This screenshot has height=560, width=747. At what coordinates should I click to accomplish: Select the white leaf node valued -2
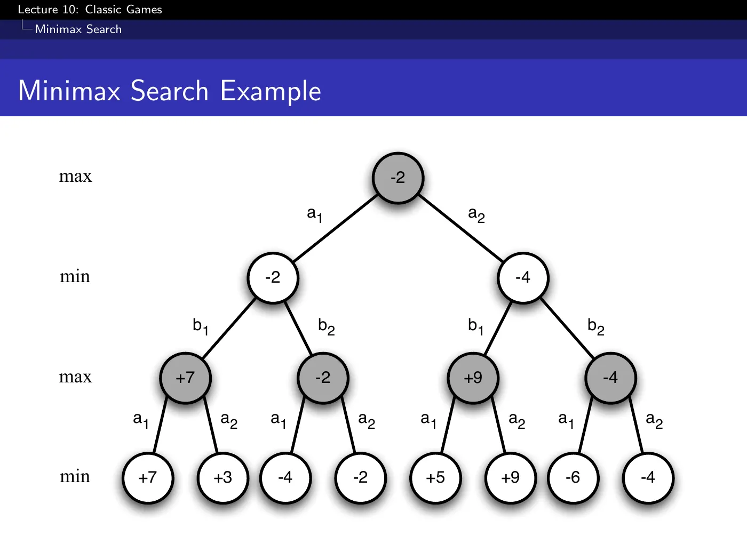tap(361, 477)
